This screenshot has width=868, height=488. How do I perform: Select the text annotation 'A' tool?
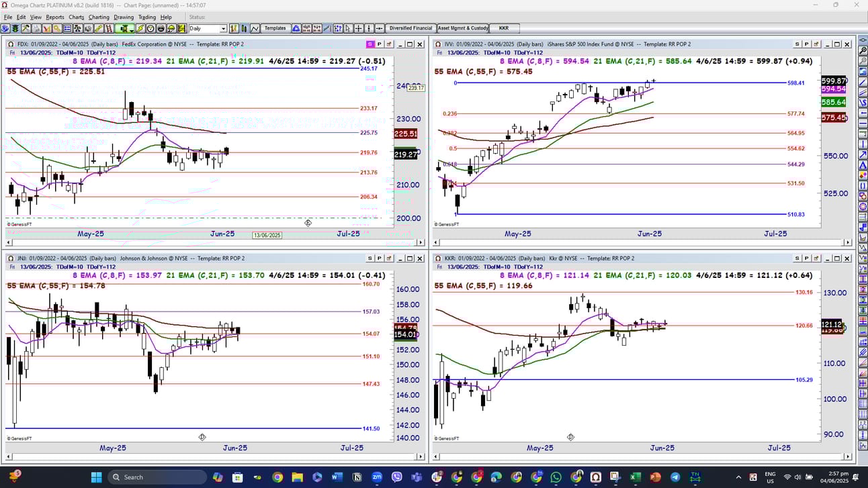(862, 165)
